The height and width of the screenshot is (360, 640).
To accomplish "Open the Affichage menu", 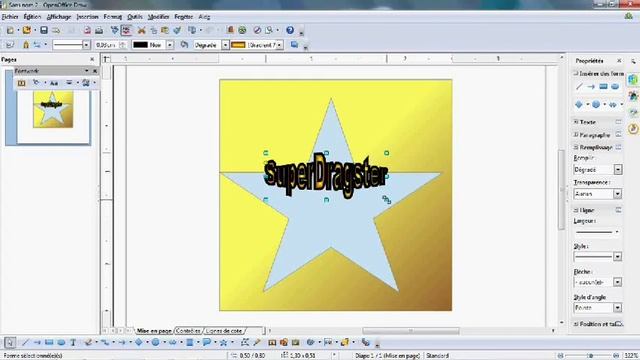I will click(x=59, y=17).
